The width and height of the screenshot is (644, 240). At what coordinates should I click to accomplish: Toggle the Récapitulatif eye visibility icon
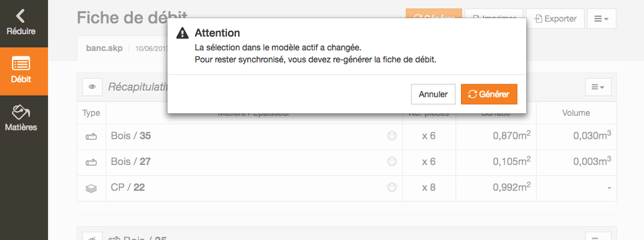(92, 87)
